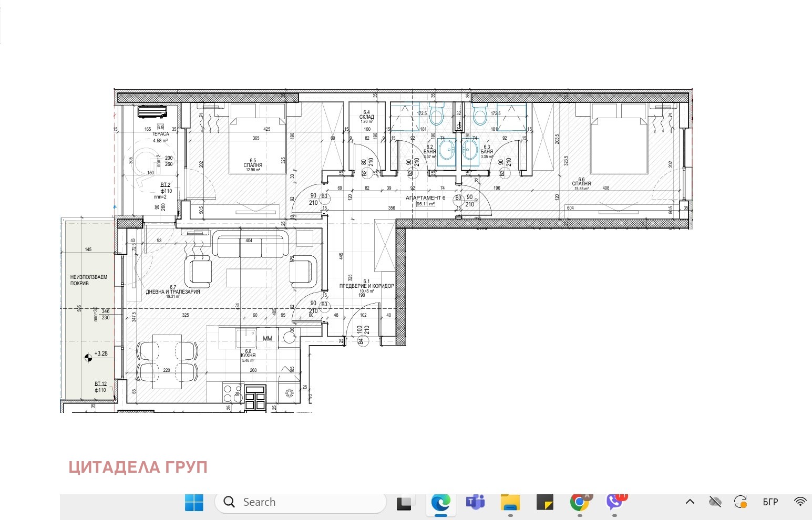Screen dimensions: 812x520
Task: Click the sync status tray icon
Action: pos(741,502)
